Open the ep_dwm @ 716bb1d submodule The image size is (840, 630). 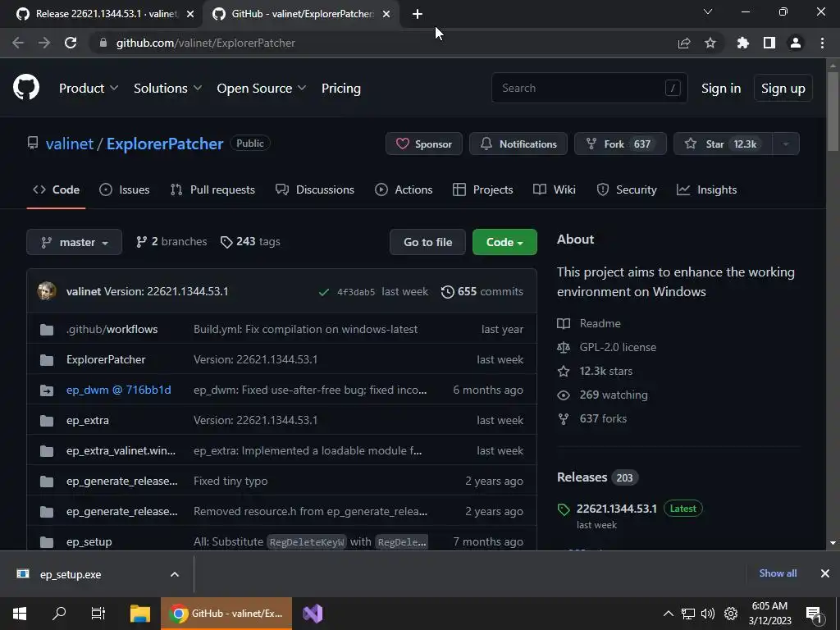pos(118,390)
